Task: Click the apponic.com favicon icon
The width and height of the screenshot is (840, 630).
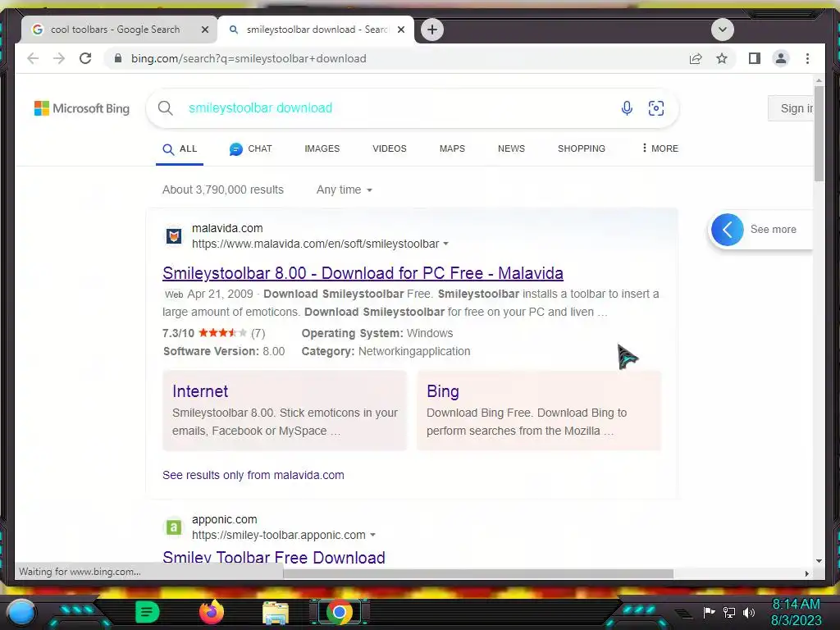Action: tap(174, 527)
